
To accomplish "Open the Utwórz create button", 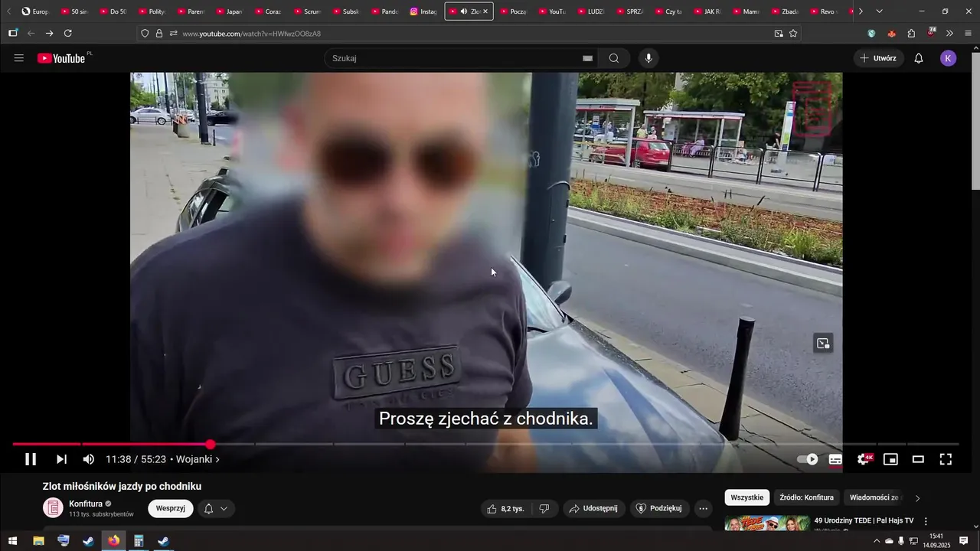I will click(878, 58).
